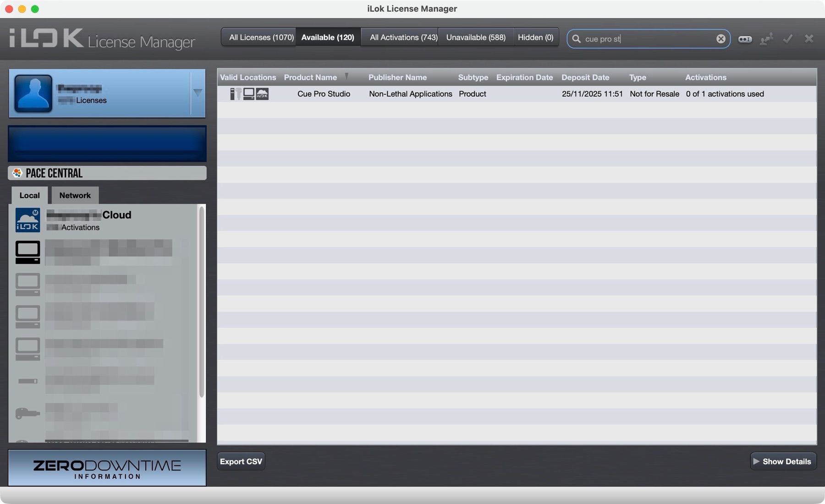Sort by Product Name column header

[x=310, y=77]
